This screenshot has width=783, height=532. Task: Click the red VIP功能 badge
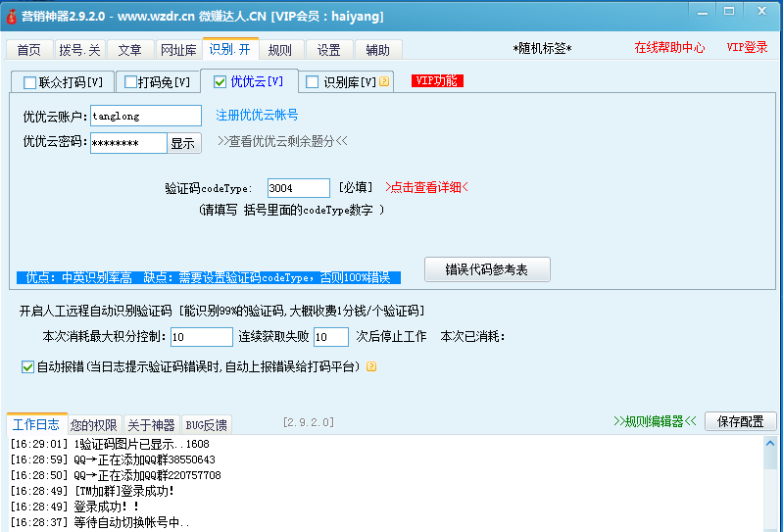[437, 81]
